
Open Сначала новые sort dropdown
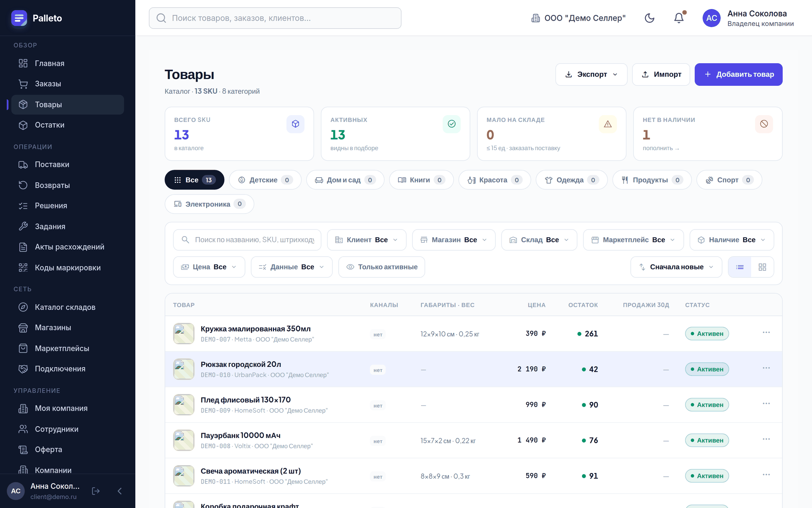676,267
